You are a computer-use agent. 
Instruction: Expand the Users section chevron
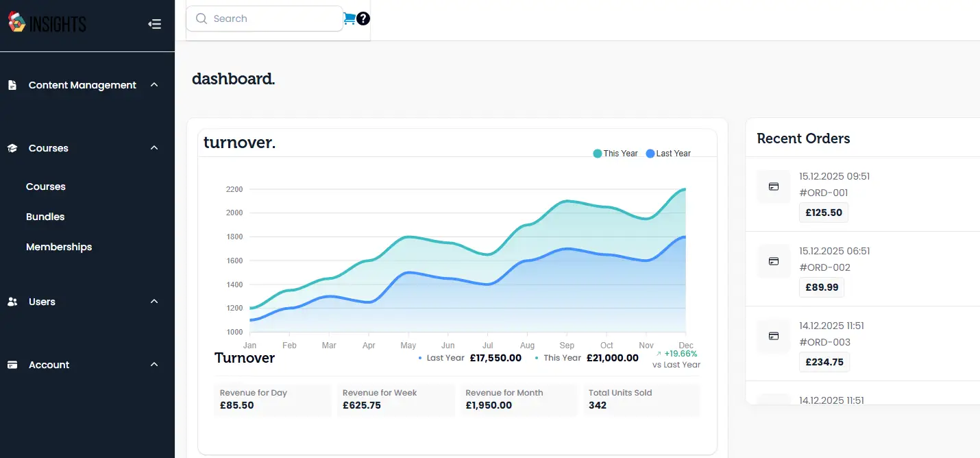(154, 302)
